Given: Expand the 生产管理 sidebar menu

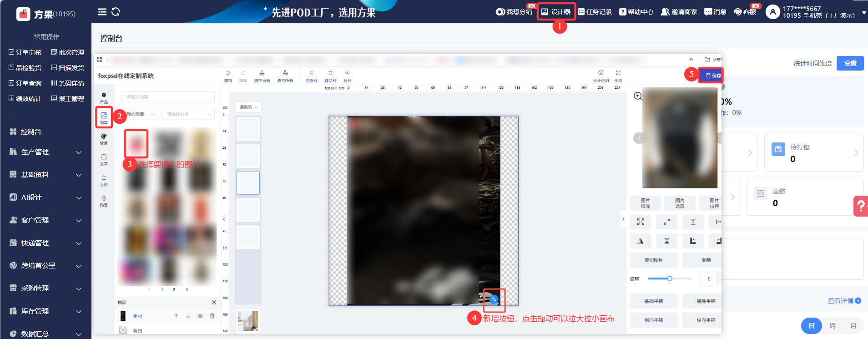Looking at the screenshot, I should [46, 152].
